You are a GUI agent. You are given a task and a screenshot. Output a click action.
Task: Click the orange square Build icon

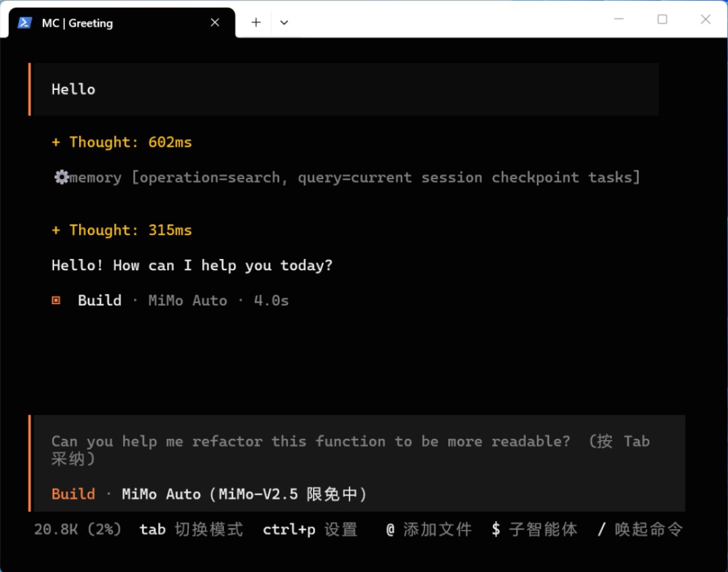(56, 300)
